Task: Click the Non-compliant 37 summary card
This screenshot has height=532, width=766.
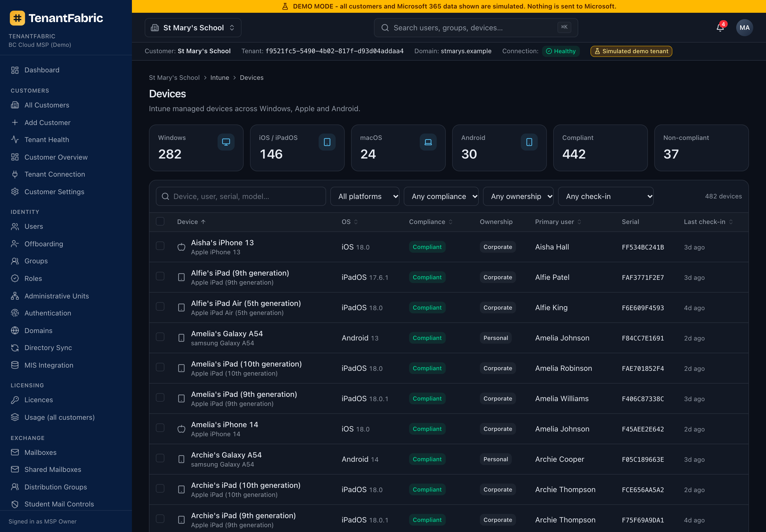Action: (x=701, y=148)
